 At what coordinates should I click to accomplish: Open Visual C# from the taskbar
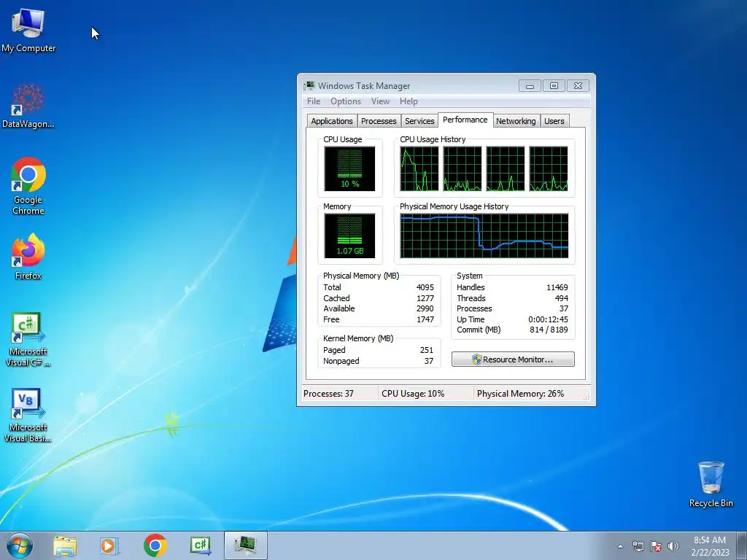(x=200, y=545)
